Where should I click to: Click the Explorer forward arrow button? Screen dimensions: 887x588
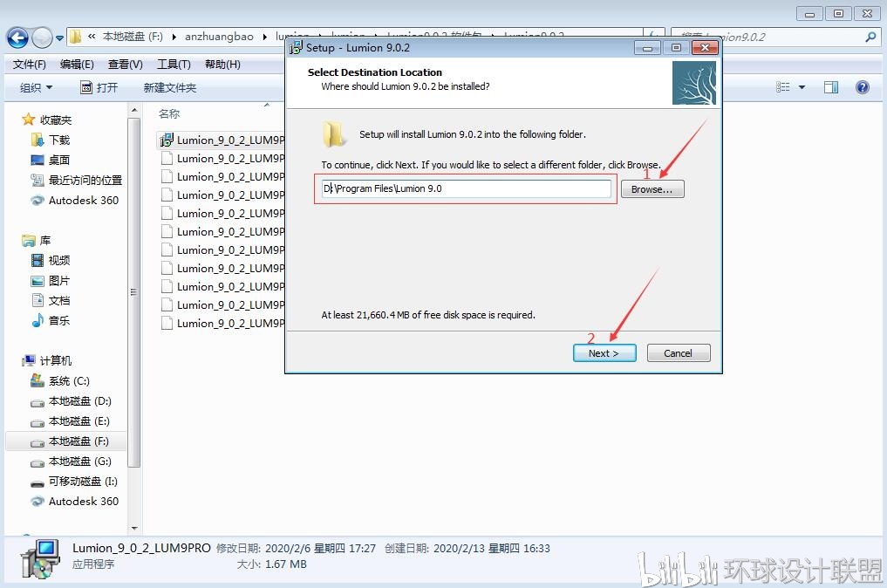click(42, 38)
